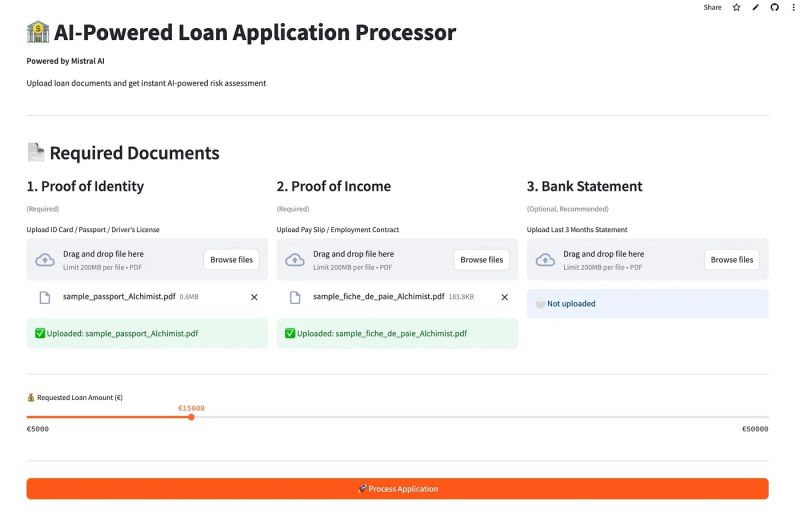The image size is (800, 525).
Task: Click the cloud upload icon under Proof of Income
Action: pos(295,260)
